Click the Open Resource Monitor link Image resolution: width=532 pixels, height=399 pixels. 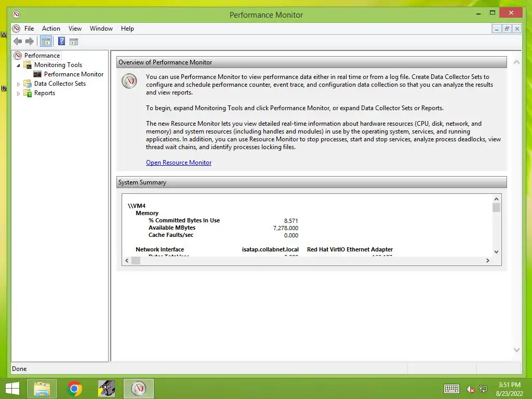coord(179,163)
